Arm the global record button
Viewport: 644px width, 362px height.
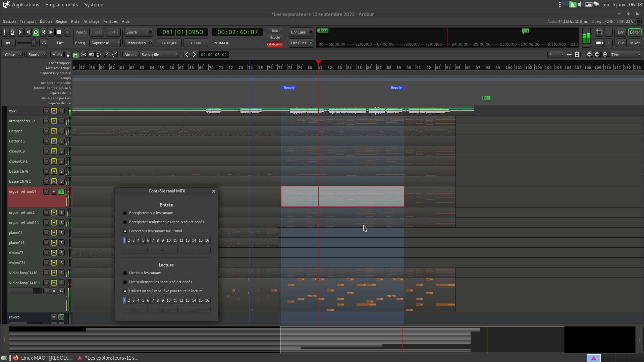tap(67, 32)
